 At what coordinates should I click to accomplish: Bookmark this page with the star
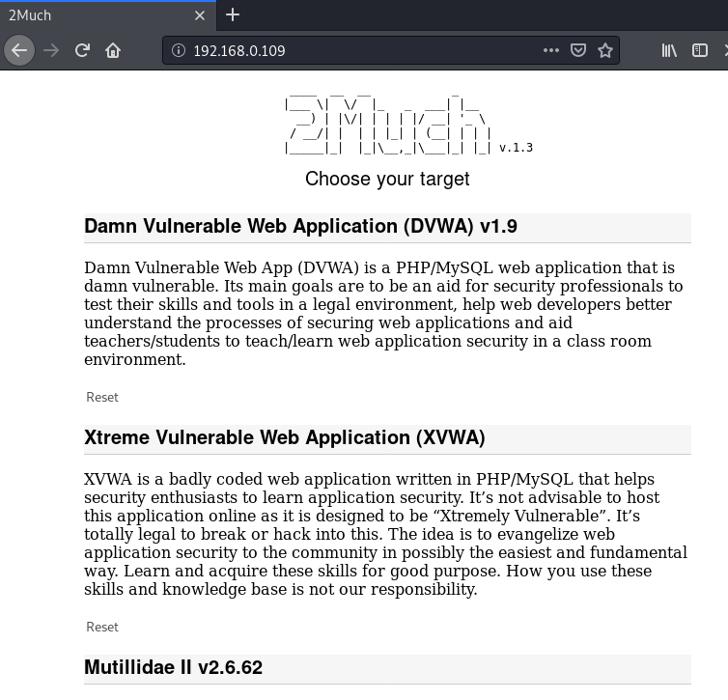[605, 50]
